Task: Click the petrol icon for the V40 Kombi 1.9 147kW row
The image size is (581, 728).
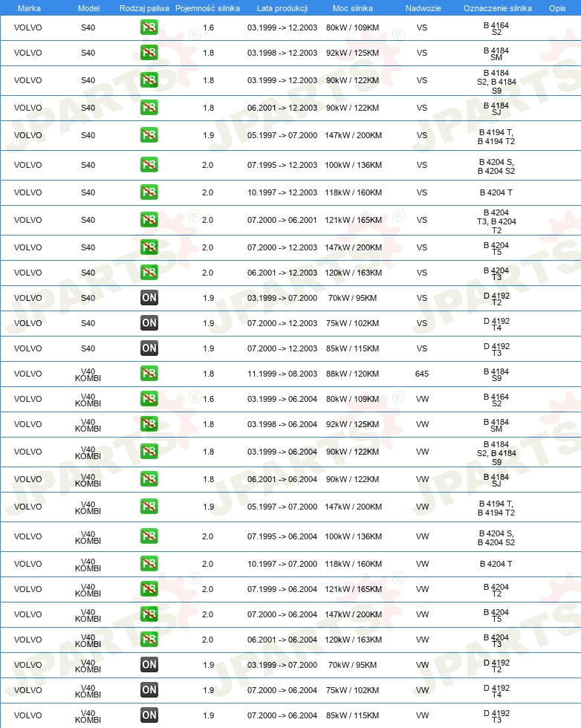Action: [x=149, y=506]
